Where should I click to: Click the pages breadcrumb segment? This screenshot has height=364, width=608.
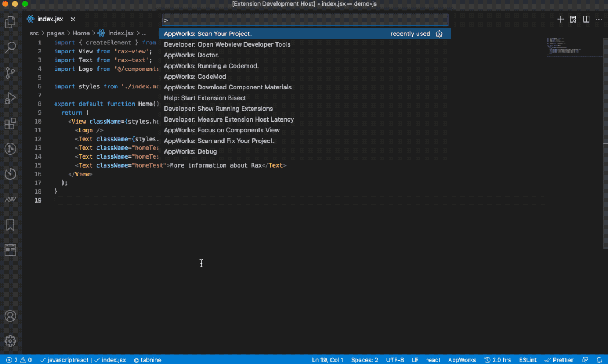pyautogui.click(x=55, y=33)
